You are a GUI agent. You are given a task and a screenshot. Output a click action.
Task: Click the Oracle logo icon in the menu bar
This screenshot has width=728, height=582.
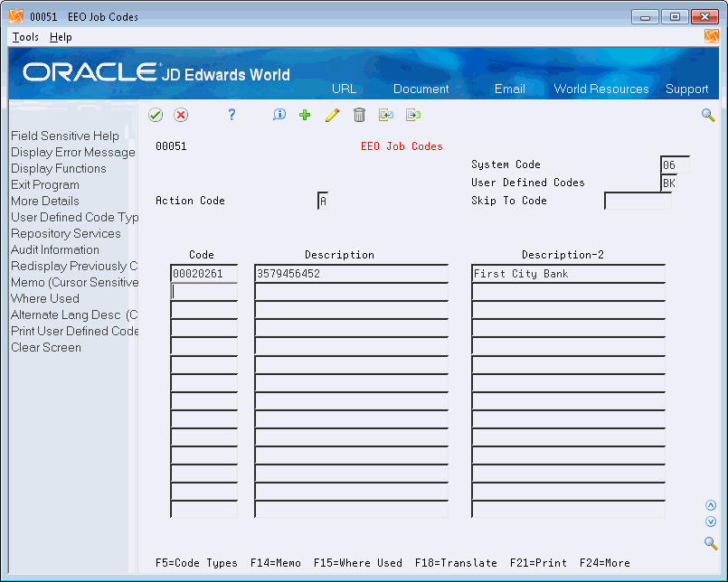pyautogui.click(x=712, y=36)
